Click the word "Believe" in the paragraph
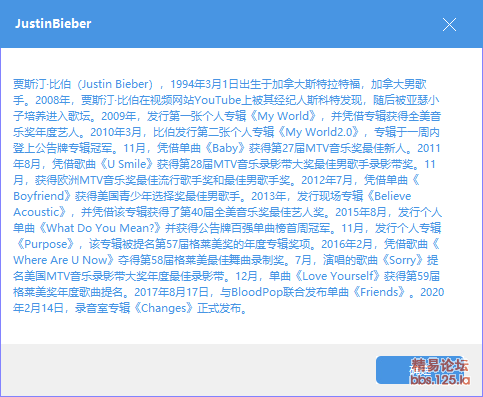The height and width of the screenshot is (397, 483). 393,196
